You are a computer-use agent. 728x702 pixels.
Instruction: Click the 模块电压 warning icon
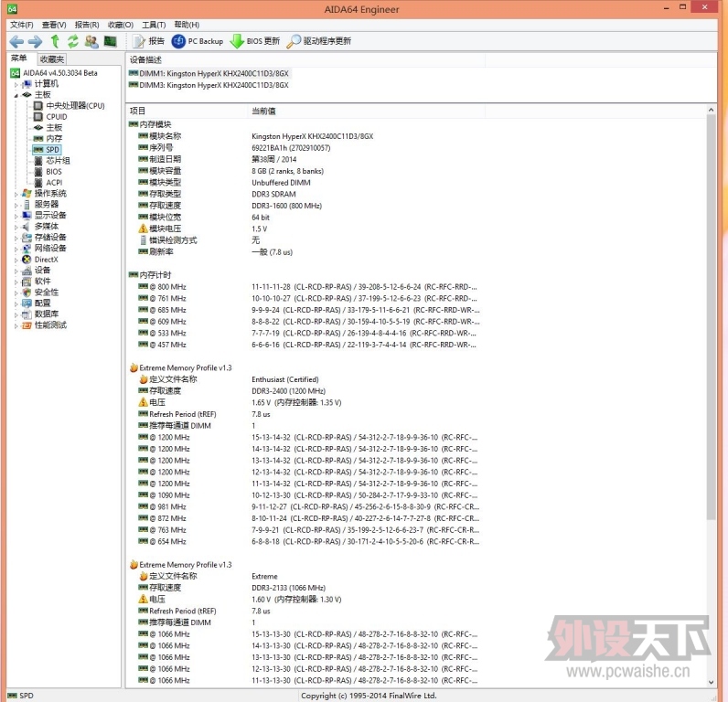click(143, 229)
